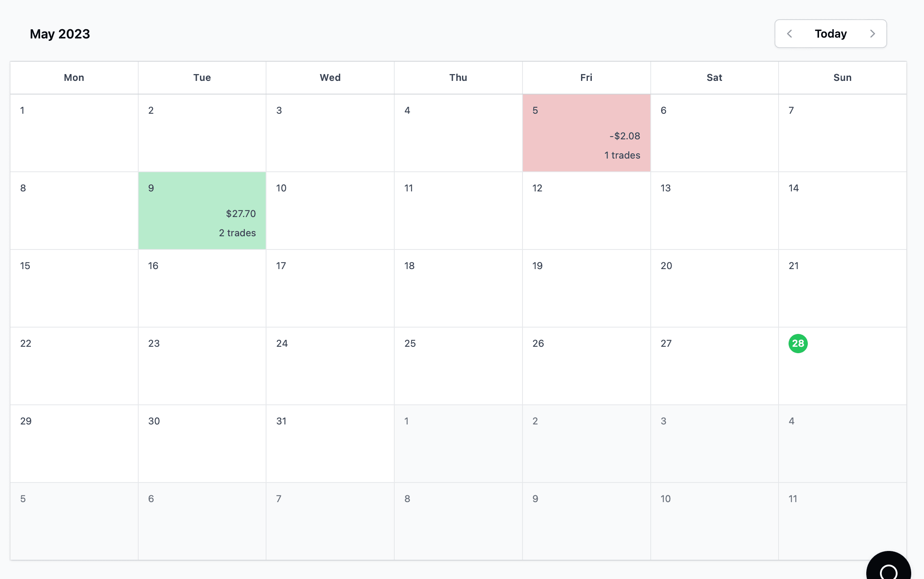The width and height of the screenshot is (924, 579).
Task: Select May 1 calendar cell
Action: pyautogui.click(x=74, y=133)
